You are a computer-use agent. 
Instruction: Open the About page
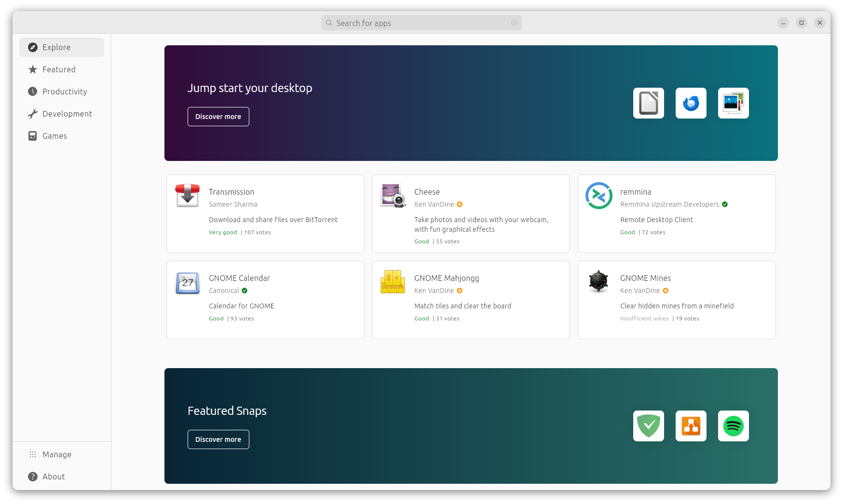pos(54,477)
